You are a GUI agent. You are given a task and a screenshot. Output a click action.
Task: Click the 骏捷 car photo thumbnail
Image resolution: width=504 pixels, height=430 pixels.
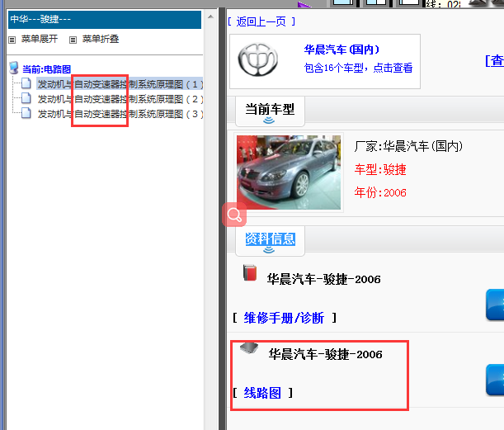289,172
